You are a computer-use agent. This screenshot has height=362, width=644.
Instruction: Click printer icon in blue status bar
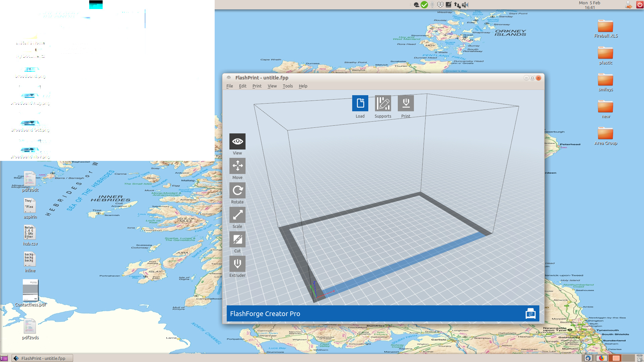(530, 314)
